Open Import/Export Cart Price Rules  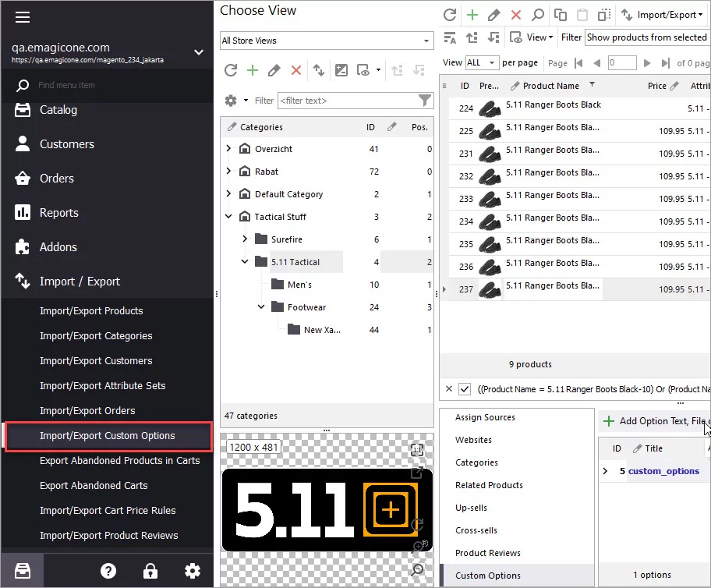coord(108,511)
